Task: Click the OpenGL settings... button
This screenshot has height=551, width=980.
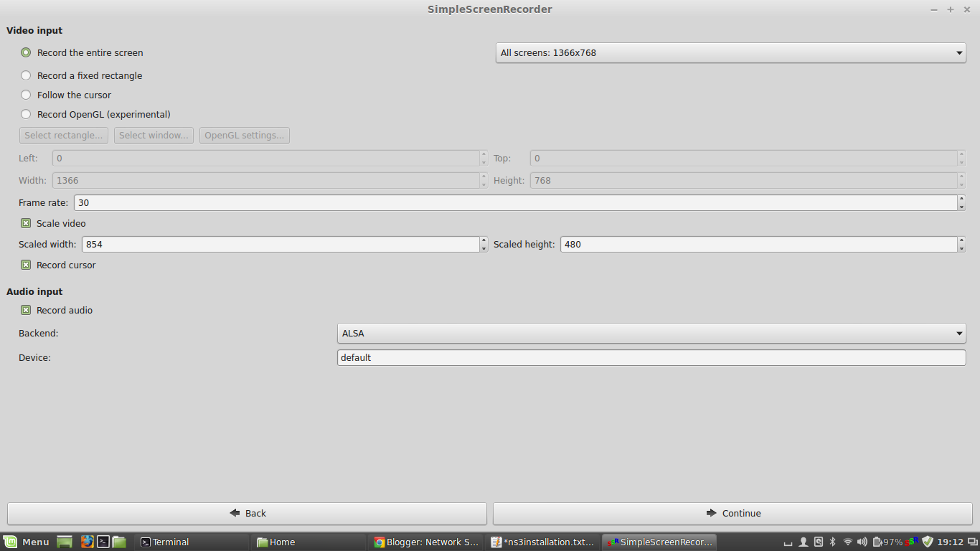Action: (245, 135)
